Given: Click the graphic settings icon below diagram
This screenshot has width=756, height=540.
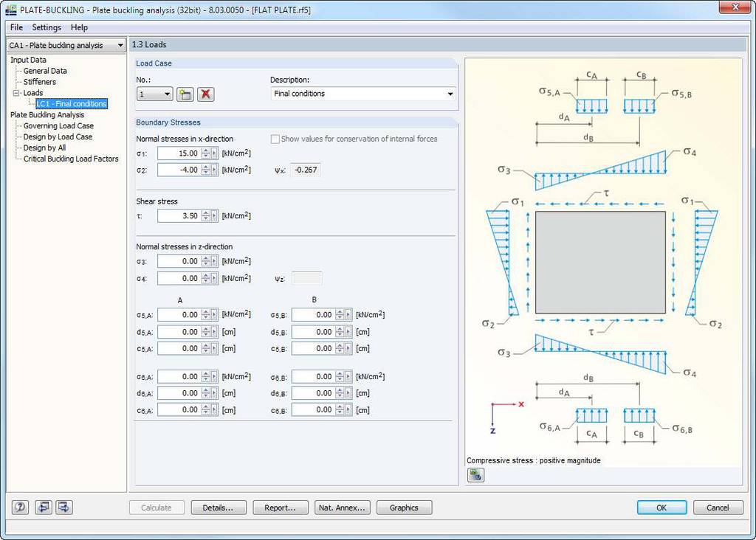Looking at the screenshot, I should (475, 475).
